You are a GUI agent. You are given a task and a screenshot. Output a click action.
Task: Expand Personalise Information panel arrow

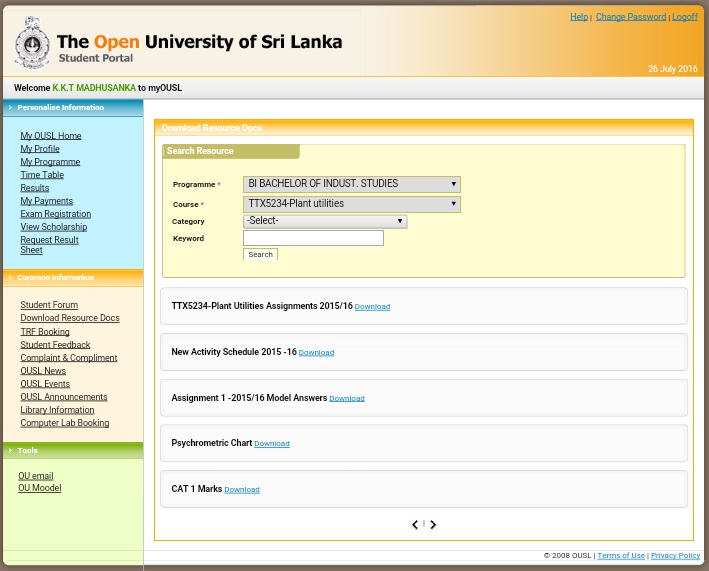pyautogui.click(x=10, y=107)
